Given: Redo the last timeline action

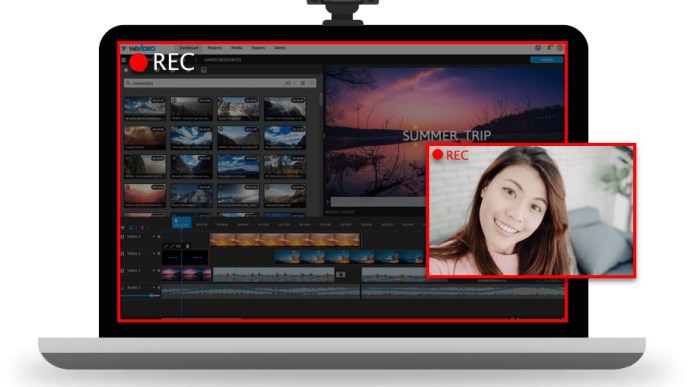Looking at the screenshot, I should 141,227.
